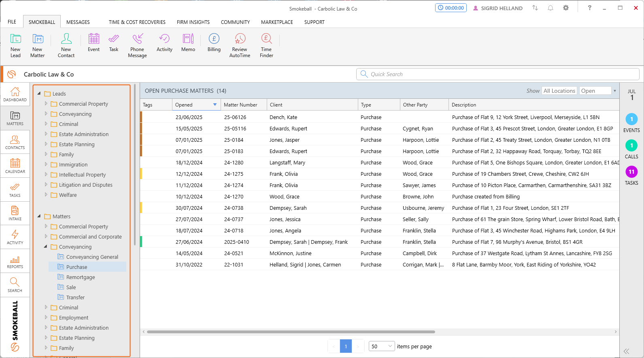Select the Sale matter type
Screen dimensions: 644x358
[x=71, y=287]
